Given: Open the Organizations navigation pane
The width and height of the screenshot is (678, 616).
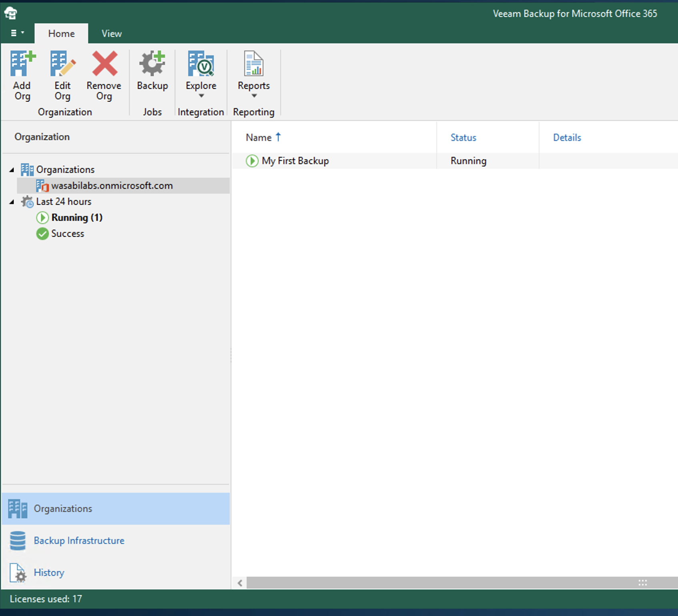Looking at the screenshot, I should 116,509.
